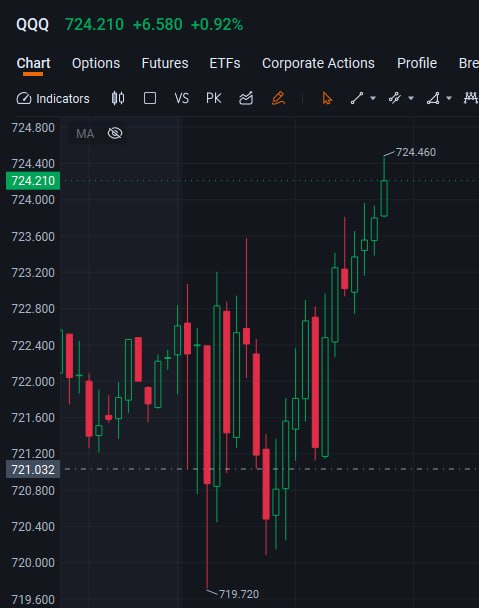Click the 722.000 axis label

click(33, 382)
